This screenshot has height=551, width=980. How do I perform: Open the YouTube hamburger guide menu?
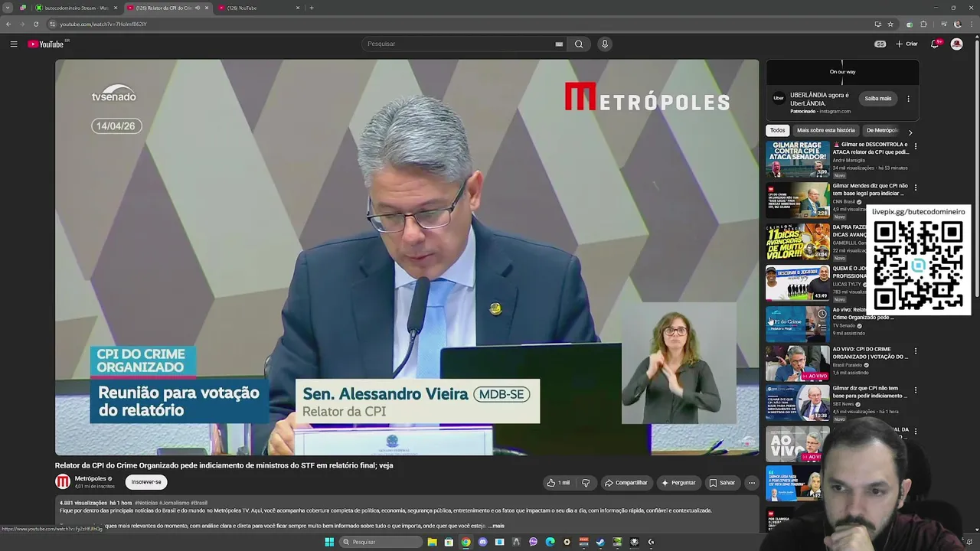click(x=14, y=44)
